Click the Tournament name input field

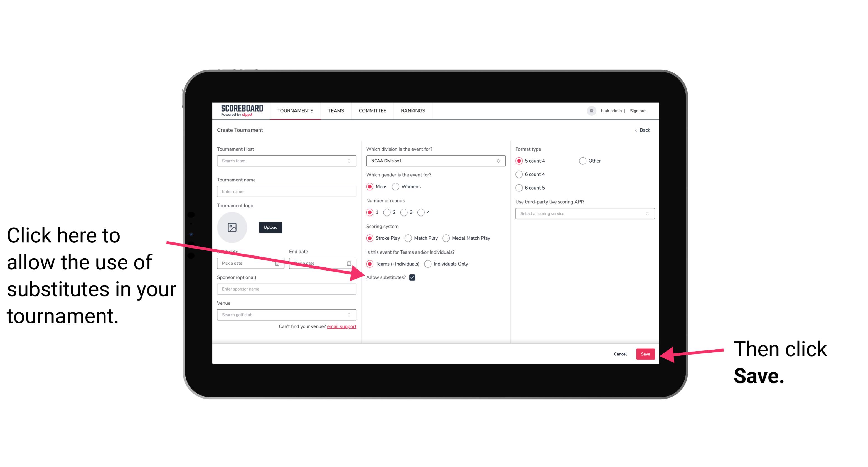point(287,191)
